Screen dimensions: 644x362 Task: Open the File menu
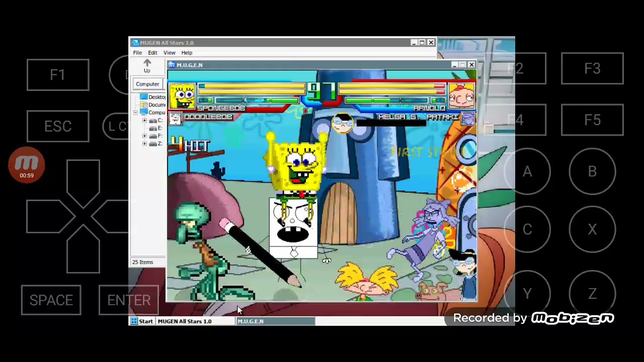tap(137, 53)
